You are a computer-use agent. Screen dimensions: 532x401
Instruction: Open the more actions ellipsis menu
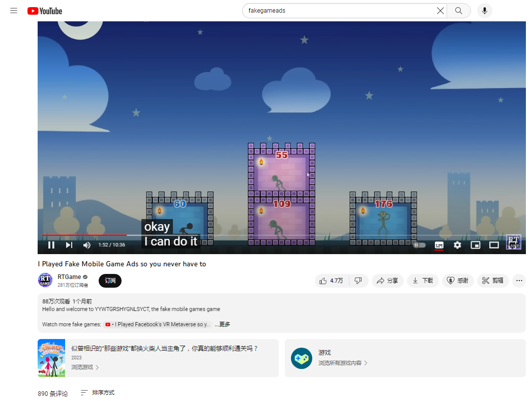click(x=519, y=281)
